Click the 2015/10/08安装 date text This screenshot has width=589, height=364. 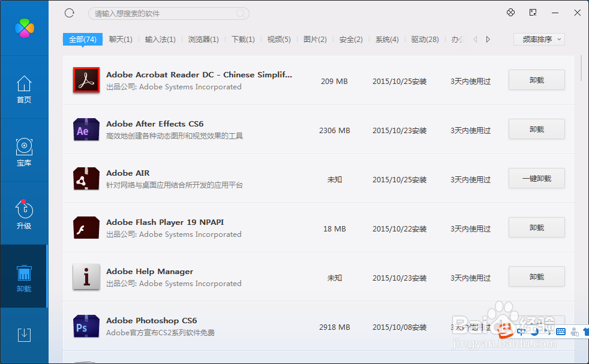pos(399,327)
